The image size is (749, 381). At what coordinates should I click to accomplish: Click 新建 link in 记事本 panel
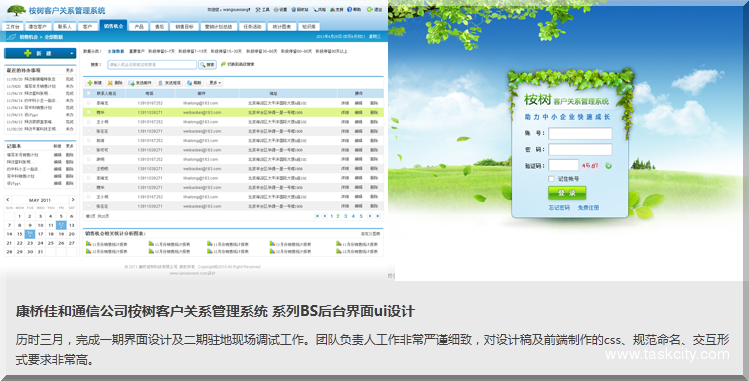pyautogui.click(x=57, y=146)
